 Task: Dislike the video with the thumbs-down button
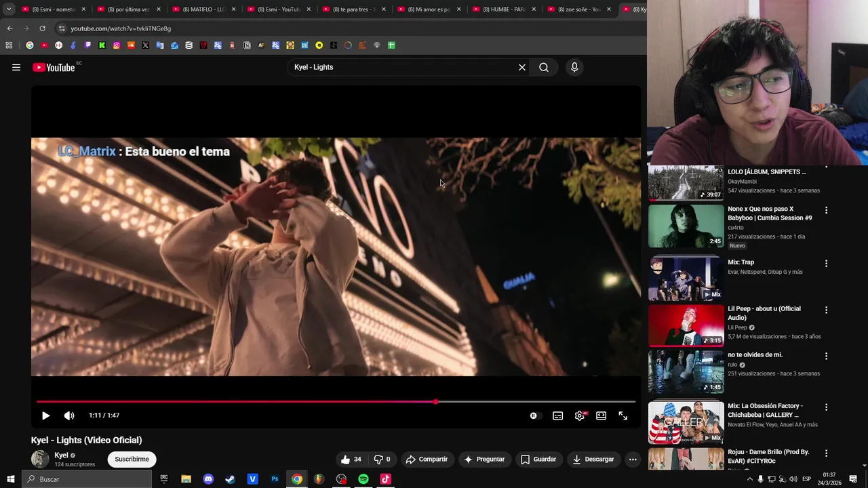click(x=382, y=459)
